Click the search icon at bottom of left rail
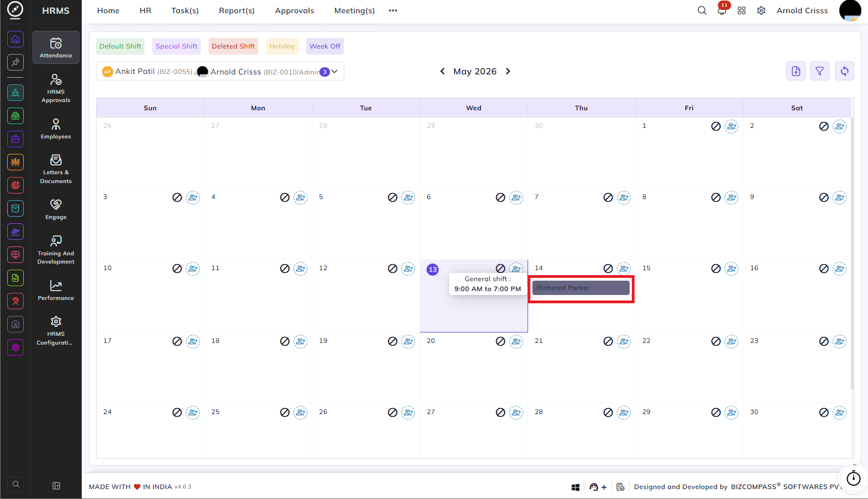 (16, 484)
